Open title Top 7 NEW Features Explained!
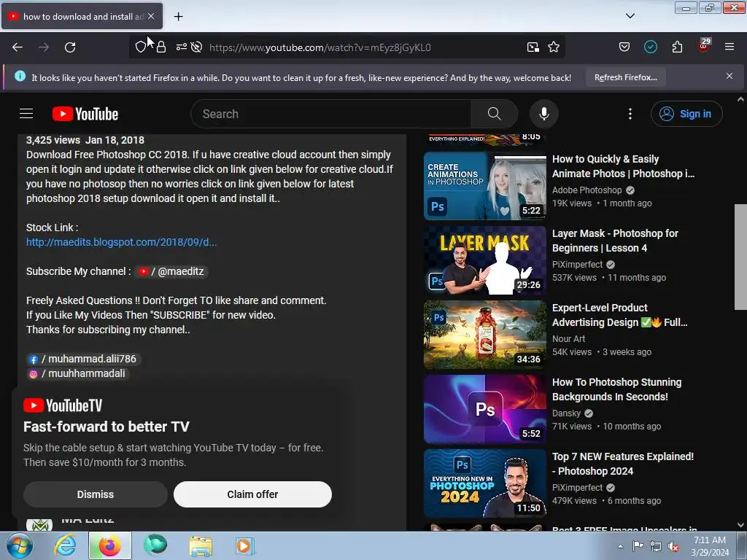Screen dimensions: 747x560 click(623, 463)
